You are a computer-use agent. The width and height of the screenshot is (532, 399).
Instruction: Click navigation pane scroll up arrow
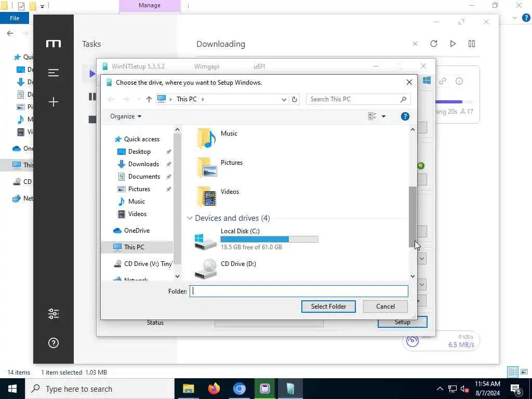pyautogui.click(x=177, y=129)
